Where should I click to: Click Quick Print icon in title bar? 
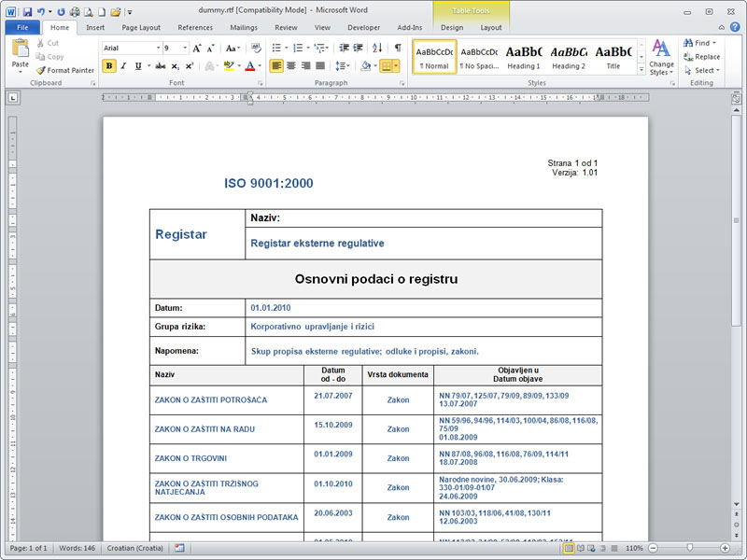pos(75,11)
